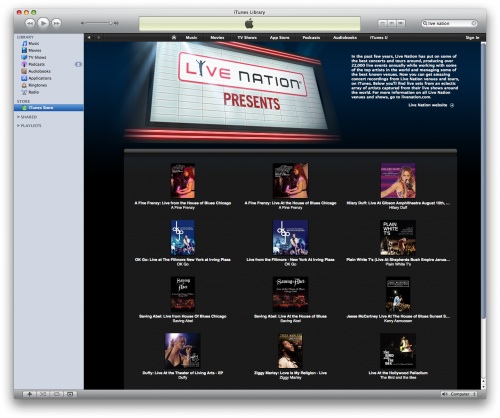Switch to list view button
The image size is (500, 418).
click(383, 23)
